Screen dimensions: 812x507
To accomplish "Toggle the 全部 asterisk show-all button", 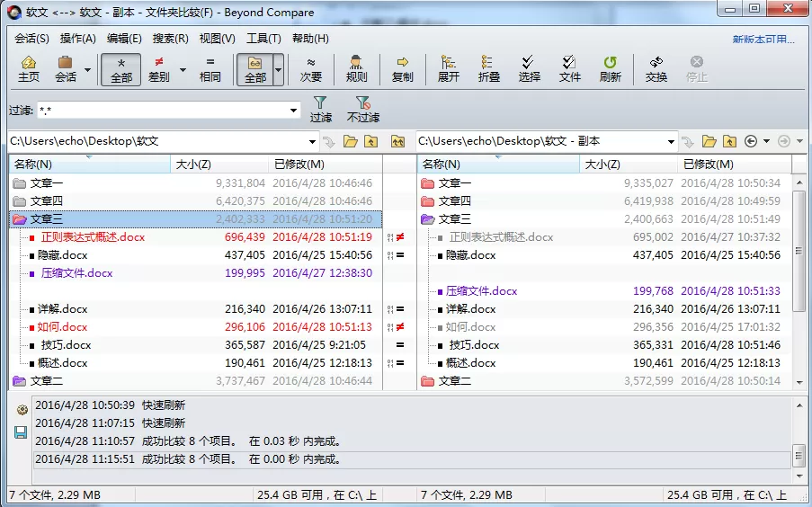I will tap(121, 69).
